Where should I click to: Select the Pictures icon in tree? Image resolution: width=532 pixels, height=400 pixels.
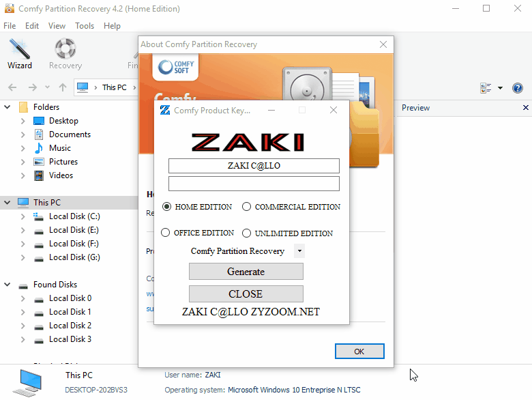pyautogui.click(x=39, y=162)
